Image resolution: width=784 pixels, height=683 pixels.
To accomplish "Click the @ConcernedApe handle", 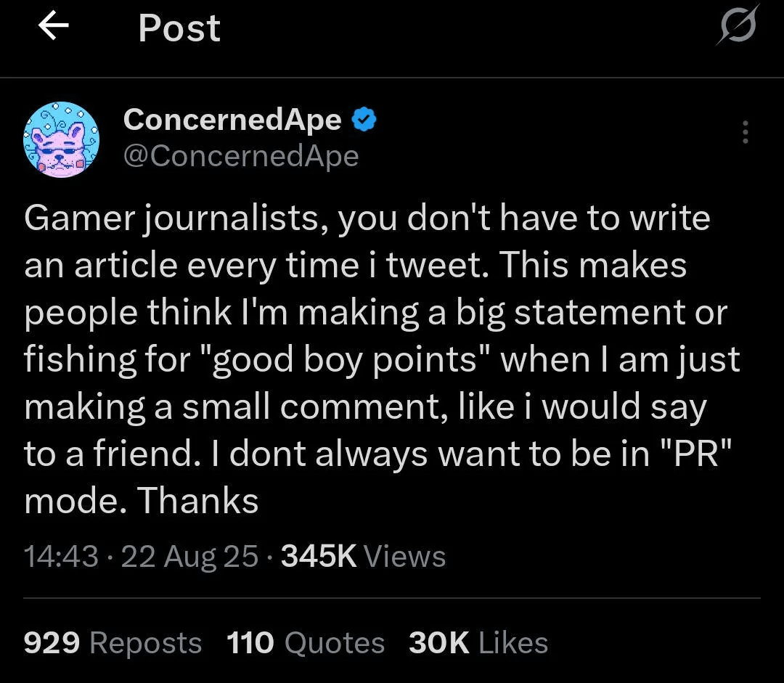I will [x=241, y=155].
